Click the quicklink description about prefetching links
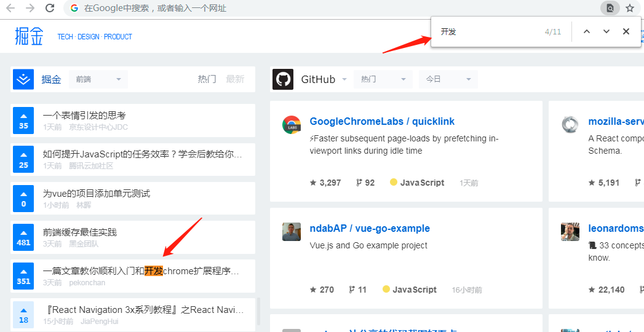This screenshot has height=332, width=644. point(403,144)
